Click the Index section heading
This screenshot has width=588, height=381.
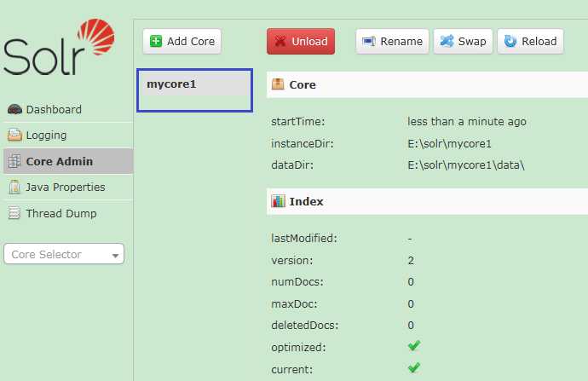tap(306, 201)
